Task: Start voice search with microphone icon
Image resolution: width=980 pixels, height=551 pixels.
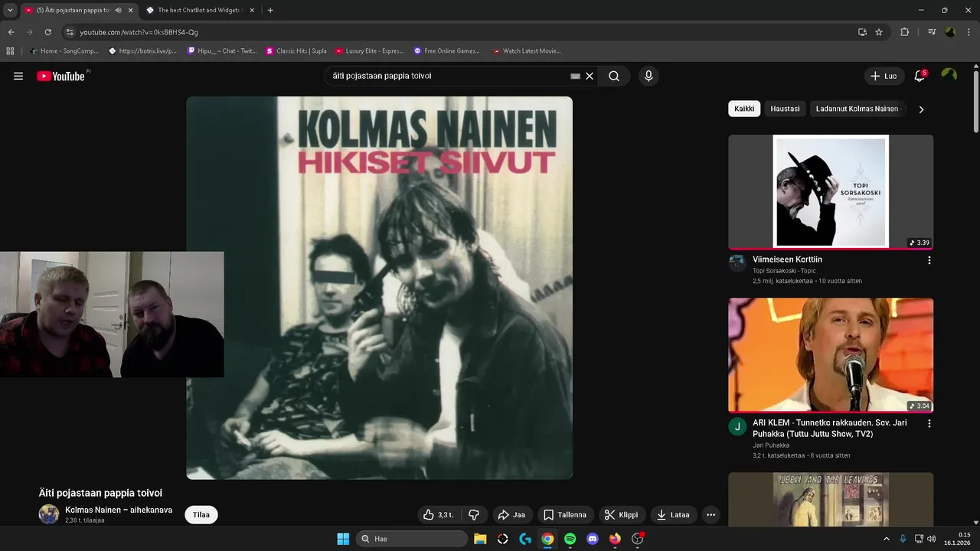Action: click(648, 76)
